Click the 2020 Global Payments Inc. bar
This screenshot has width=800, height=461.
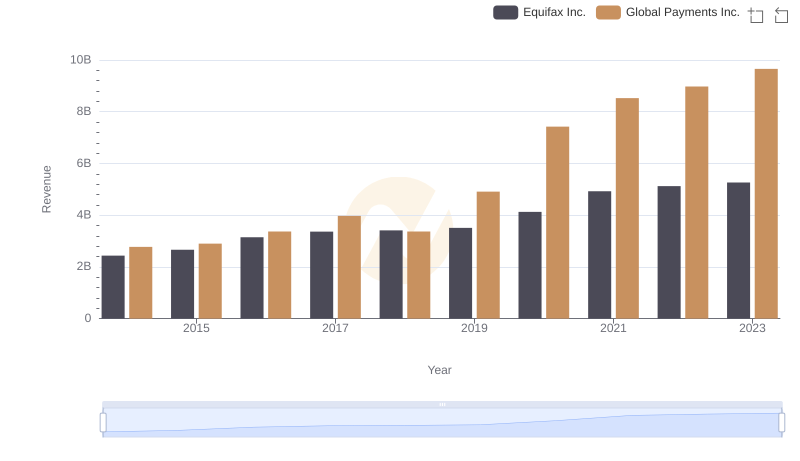click(558, 223)
